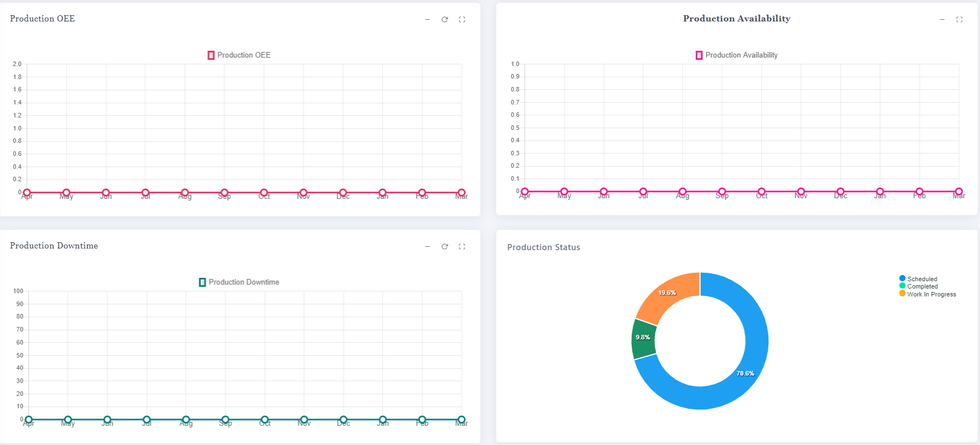This screenshot has width=980, height=445.
Task: Click the May data point on Downtime chart
Action: (68, 420)
